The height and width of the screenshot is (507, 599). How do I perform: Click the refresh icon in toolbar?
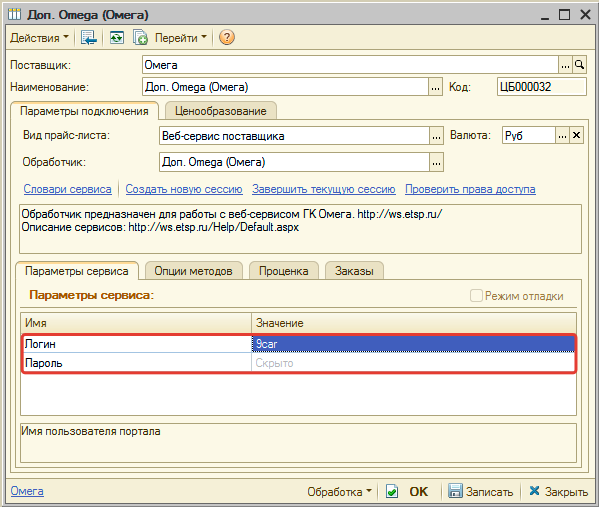click(x=117, y=37)
